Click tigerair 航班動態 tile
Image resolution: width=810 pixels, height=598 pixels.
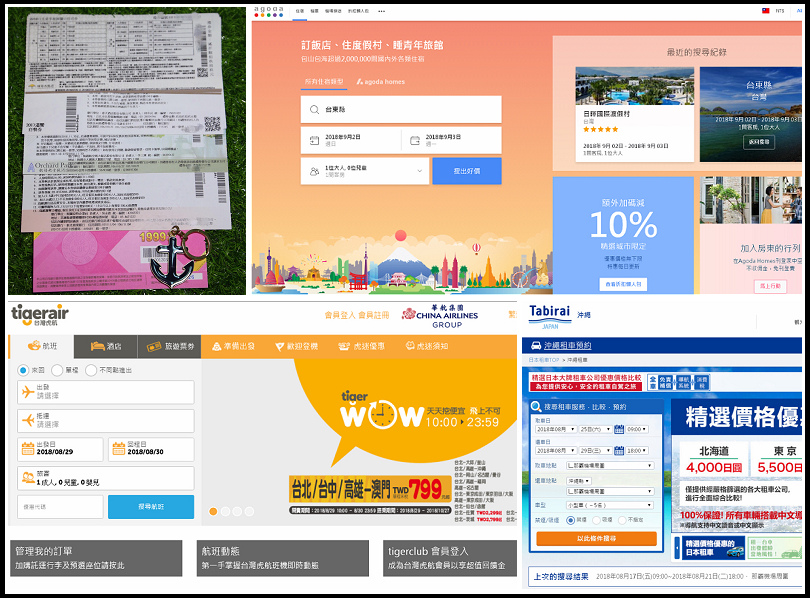point(283,558)
